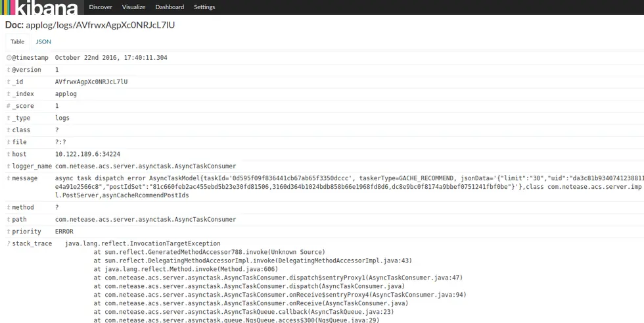Image resolution: width=644 pixels, height=323 pixels.
Task: Click the type icon beside host
Action: point(9,154)
